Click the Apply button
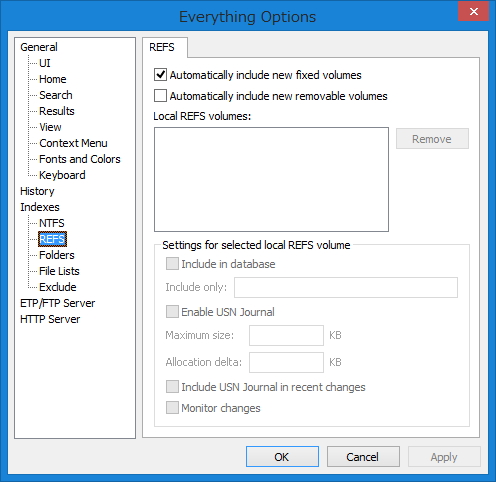 click(444, 456)
